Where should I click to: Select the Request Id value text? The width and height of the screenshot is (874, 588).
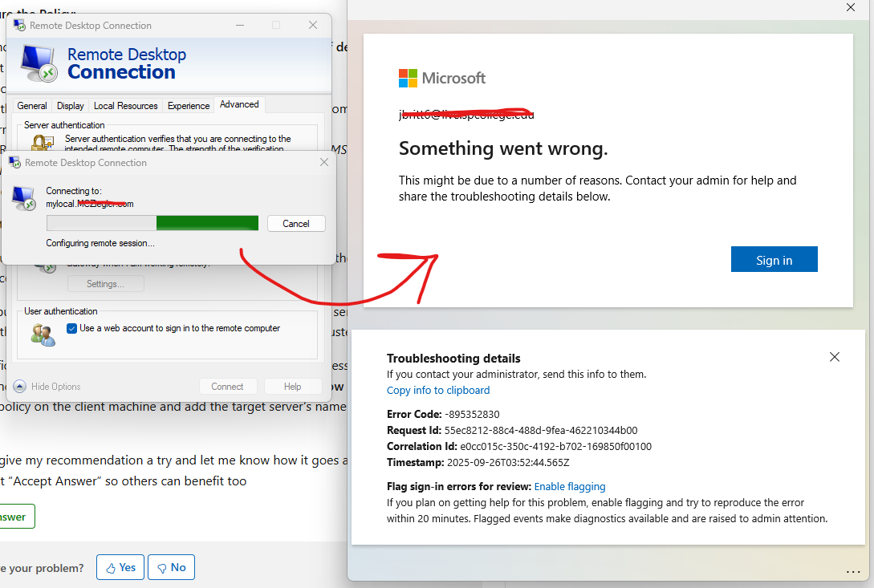click(541, 430)
